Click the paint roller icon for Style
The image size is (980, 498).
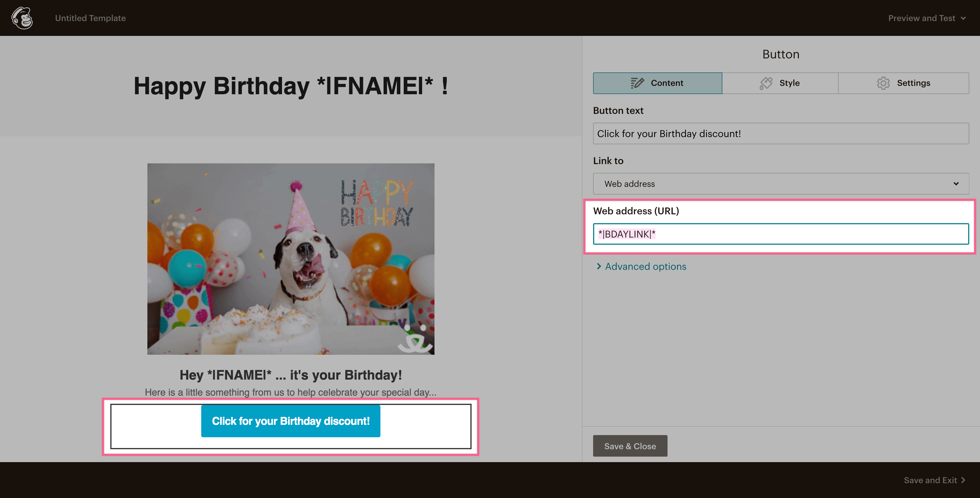coord(766,83)
